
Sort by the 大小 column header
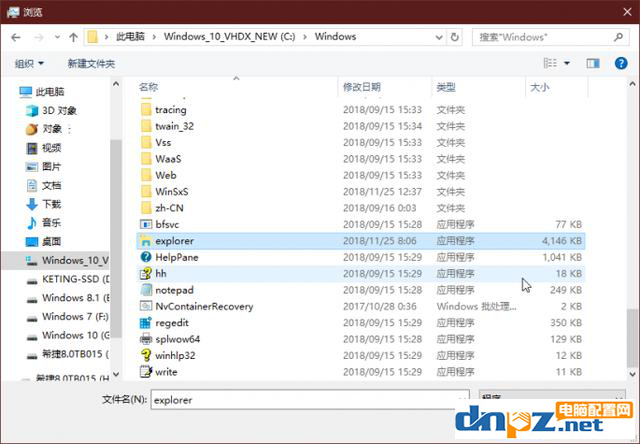(540, 87)
